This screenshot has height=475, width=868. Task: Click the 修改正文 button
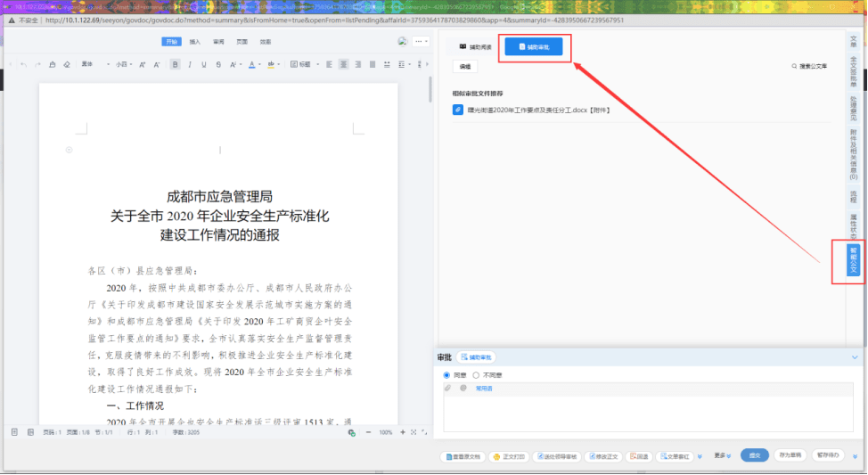(x=604, y=456)
